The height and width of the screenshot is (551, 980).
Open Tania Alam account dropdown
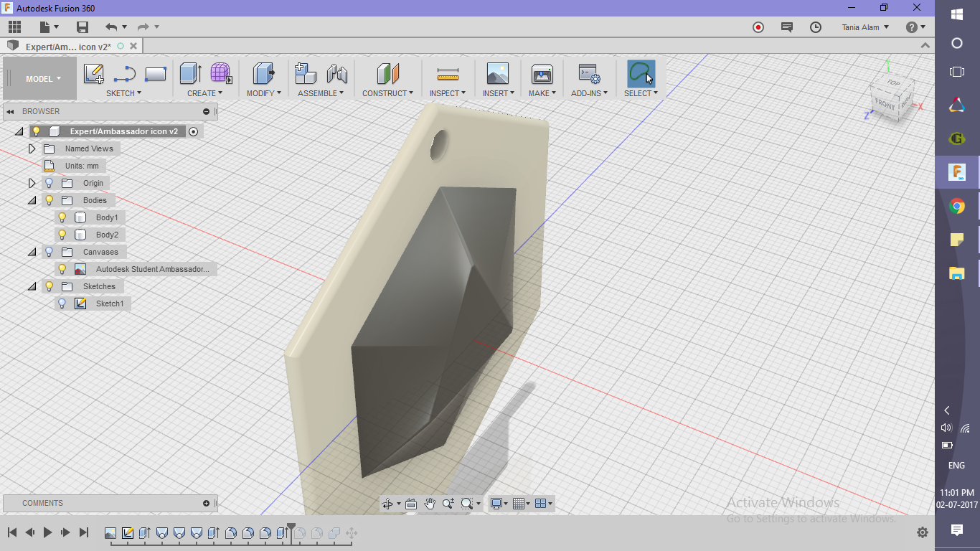(865, 27)
